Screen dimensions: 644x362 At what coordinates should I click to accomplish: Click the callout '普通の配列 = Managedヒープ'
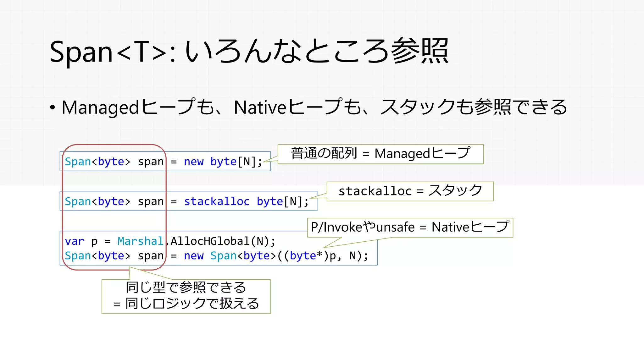pos(380,154)
